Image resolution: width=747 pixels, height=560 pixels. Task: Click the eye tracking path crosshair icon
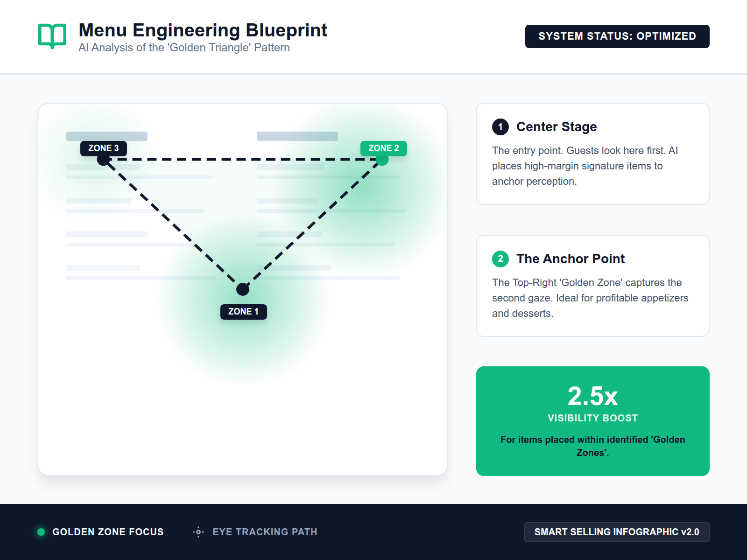198,532
